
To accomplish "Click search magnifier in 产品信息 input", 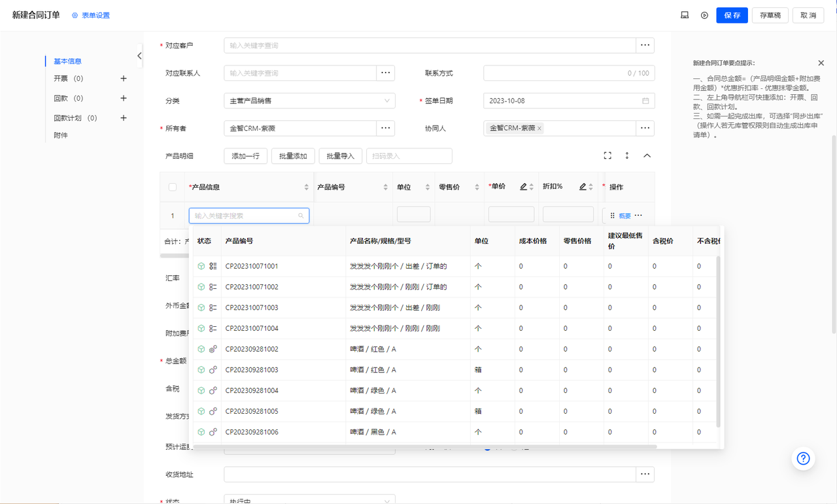I will coord(301,215).
